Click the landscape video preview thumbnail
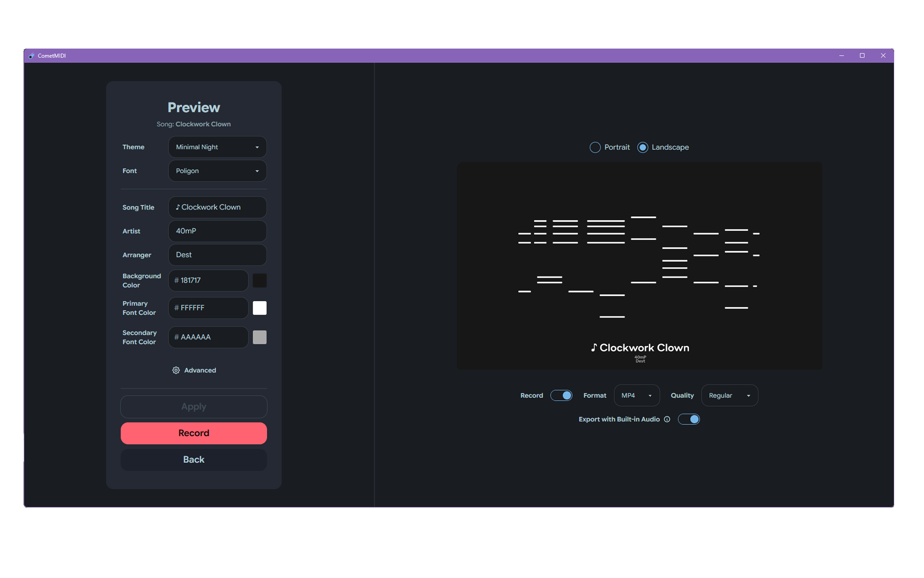The width and height of the screenshot is (924, 578). (x=640, y=266)
